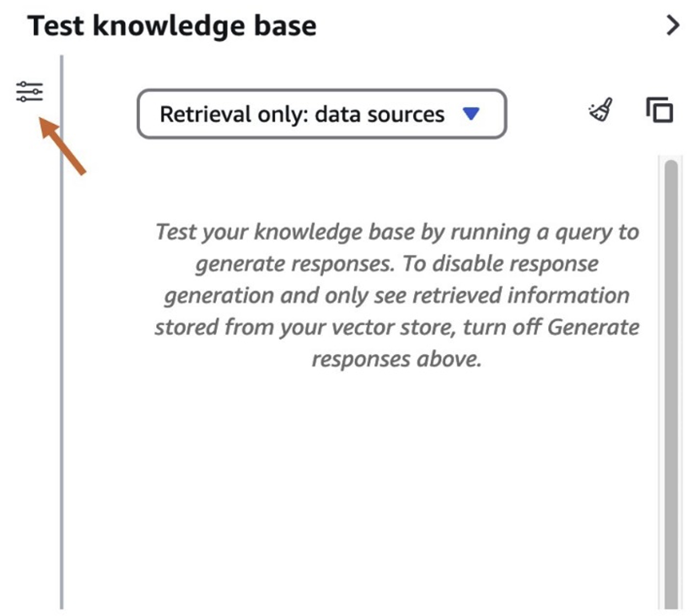Click the blue triangle dropdown arrow
Screen dimensions: 691x616
pyautogui.click(x=471, y=114)
